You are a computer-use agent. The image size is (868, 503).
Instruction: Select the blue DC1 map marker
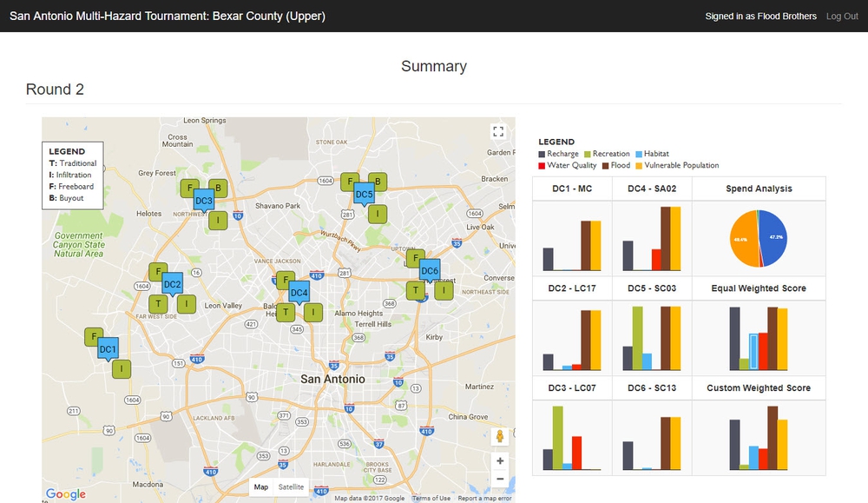point(108,349)
